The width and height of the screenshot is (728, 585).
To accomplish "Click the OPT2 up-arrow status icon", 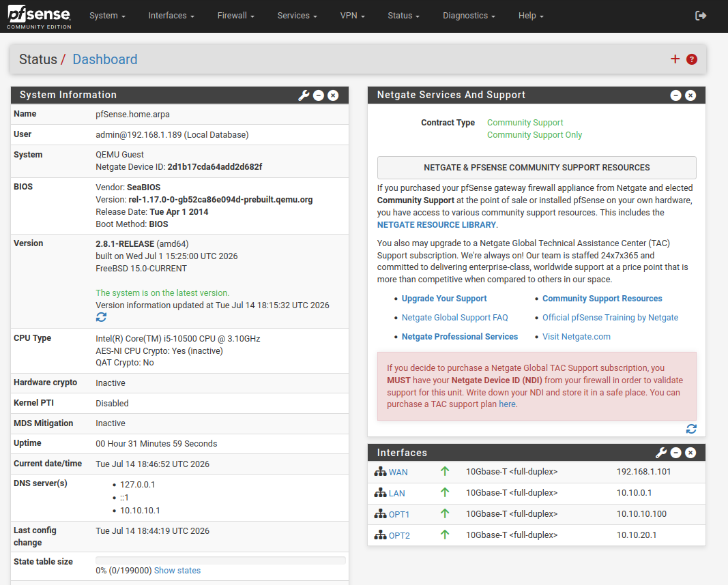I will pos(445,535).
